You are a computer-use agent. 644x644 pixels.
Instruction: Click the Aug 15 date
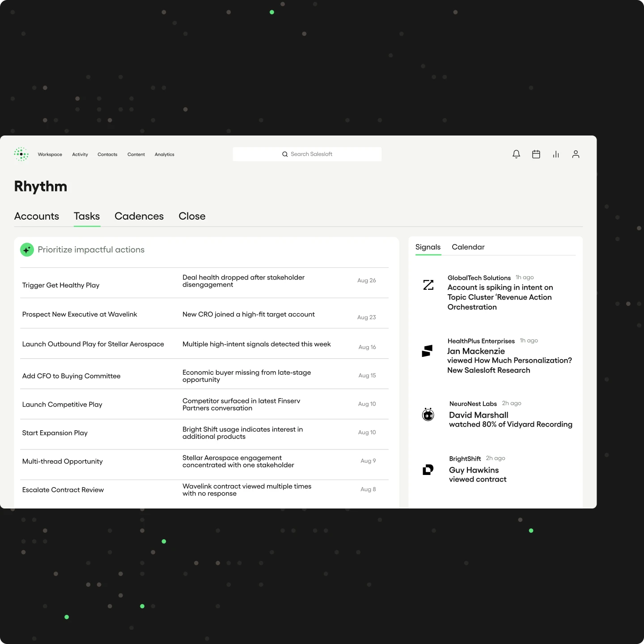(x=367, y=375)
